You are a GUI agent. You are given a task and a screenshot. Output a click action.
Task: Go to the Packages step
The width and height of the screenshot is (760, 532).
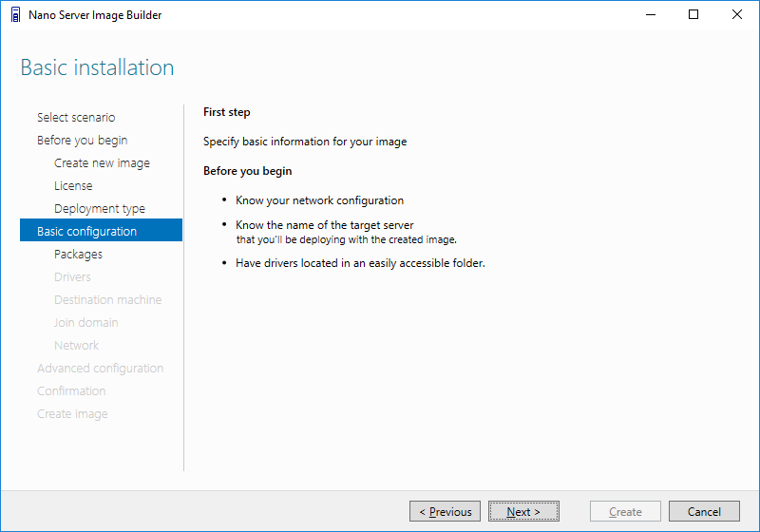(78, 254)
